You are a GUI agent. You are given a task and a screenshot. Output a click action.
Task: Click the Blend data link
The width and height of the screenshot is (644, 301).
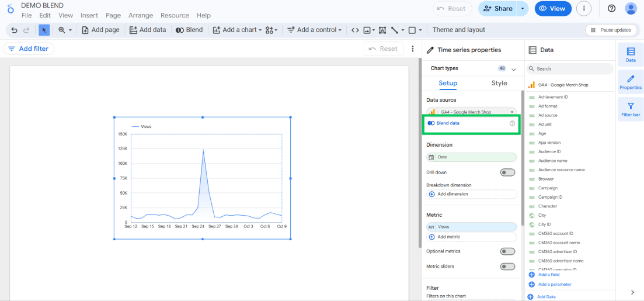click(x=448, y=123)
